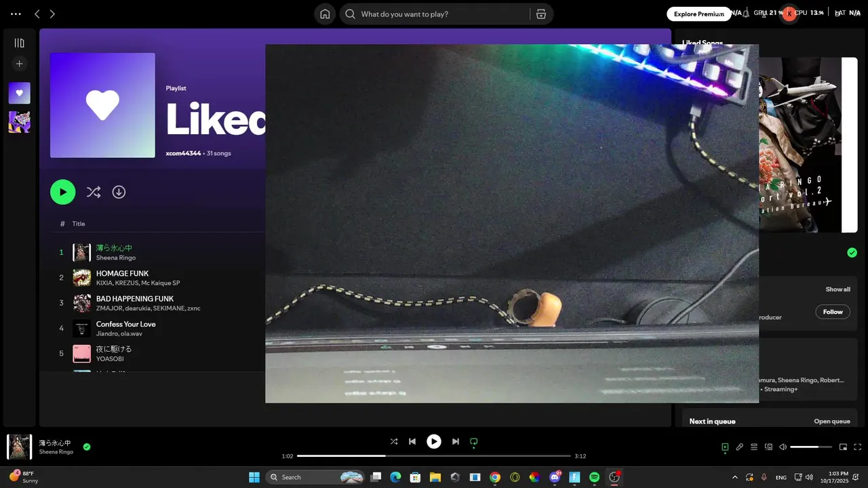
Task: Open File Explorer from the taskbar
Action: point(435,477)
